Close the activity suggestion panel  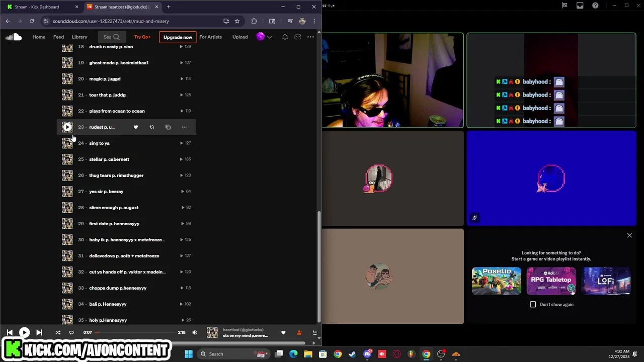coord(629,235)
